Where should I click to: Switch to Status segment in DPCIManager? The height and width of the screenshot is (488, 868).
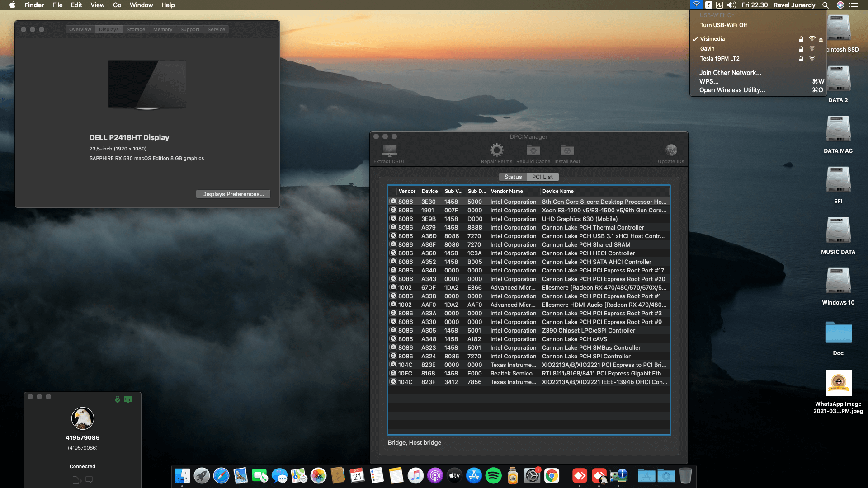[513, 177]
